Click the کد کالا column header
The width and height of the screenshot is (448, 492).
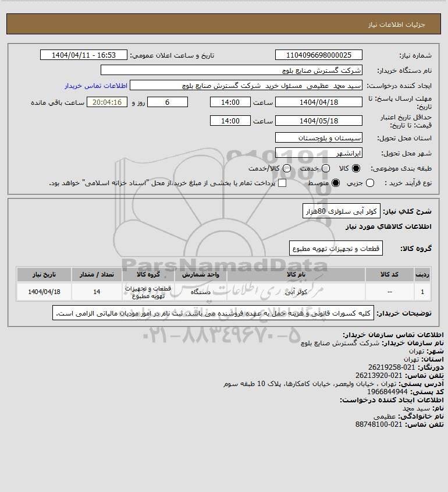(389, 275)
